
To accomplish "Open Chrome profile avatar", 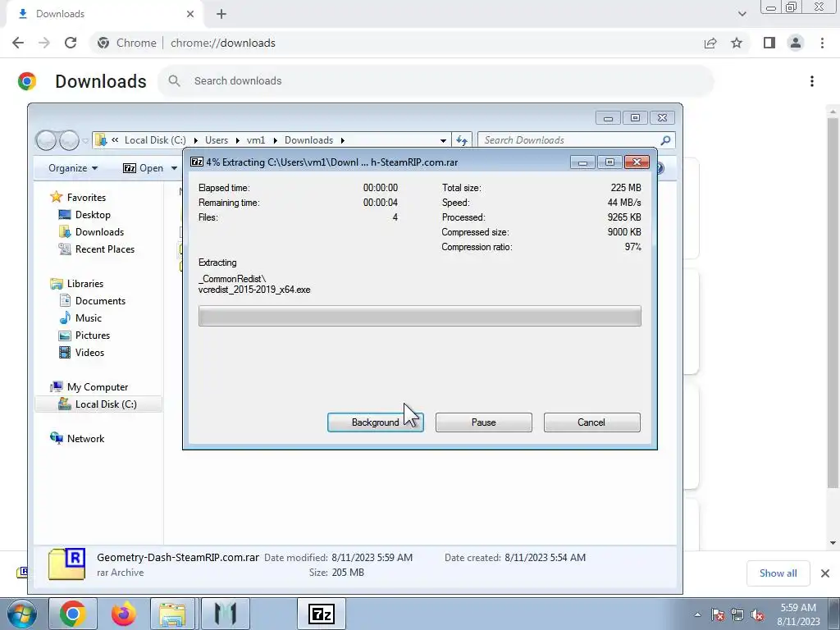I will coord(796,43).
